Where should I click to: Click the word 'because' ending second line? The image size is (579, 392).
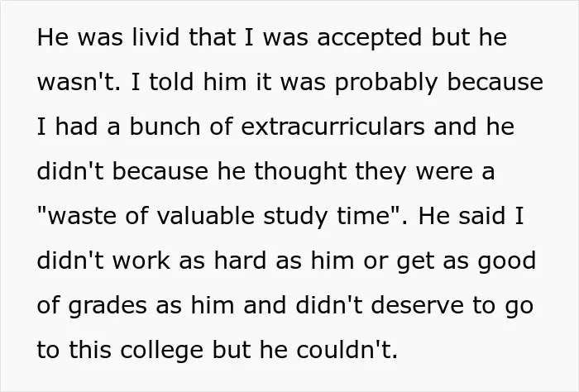495,82
